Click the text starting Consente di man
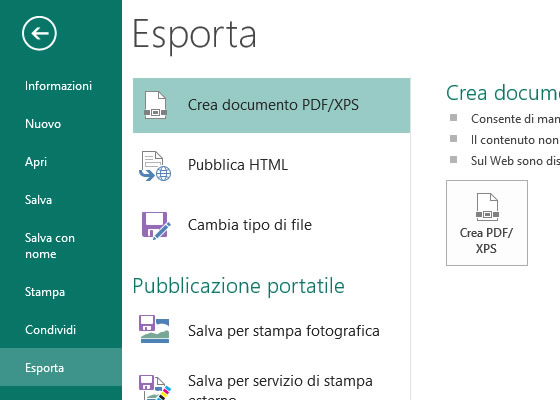This screenshot has width=560, height=400. click(515, 119)
